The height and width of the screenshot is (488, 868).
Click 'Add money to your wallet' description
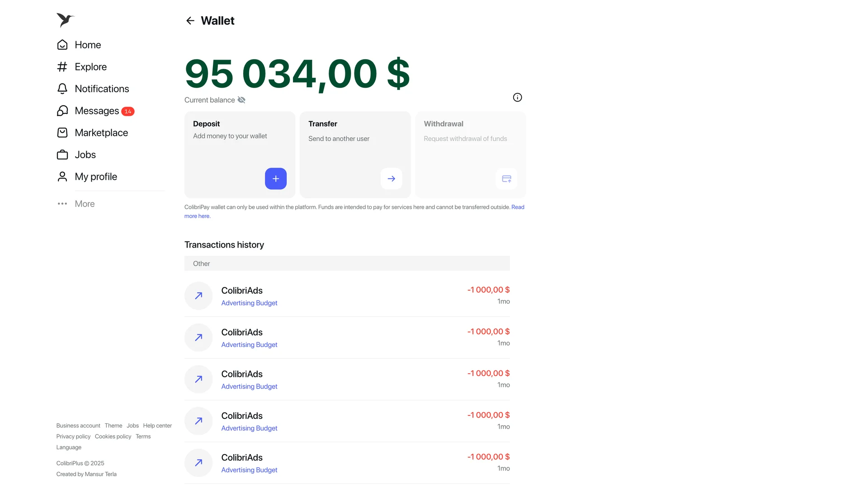(x=230, y=136)
